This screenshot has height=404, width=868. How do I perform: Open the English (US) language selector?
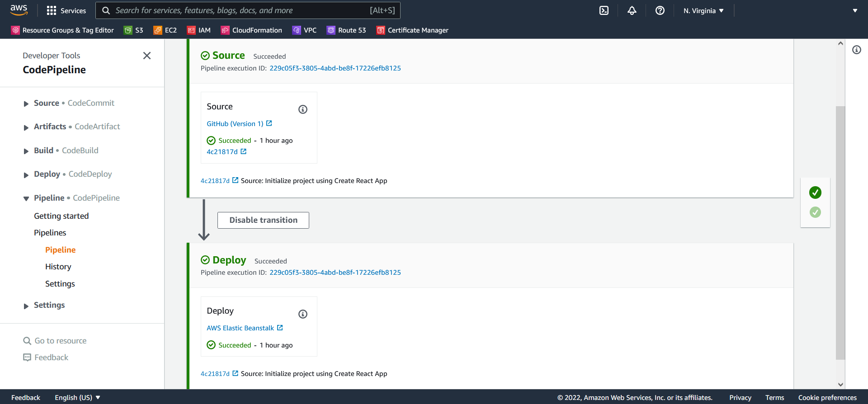[77, 398]
